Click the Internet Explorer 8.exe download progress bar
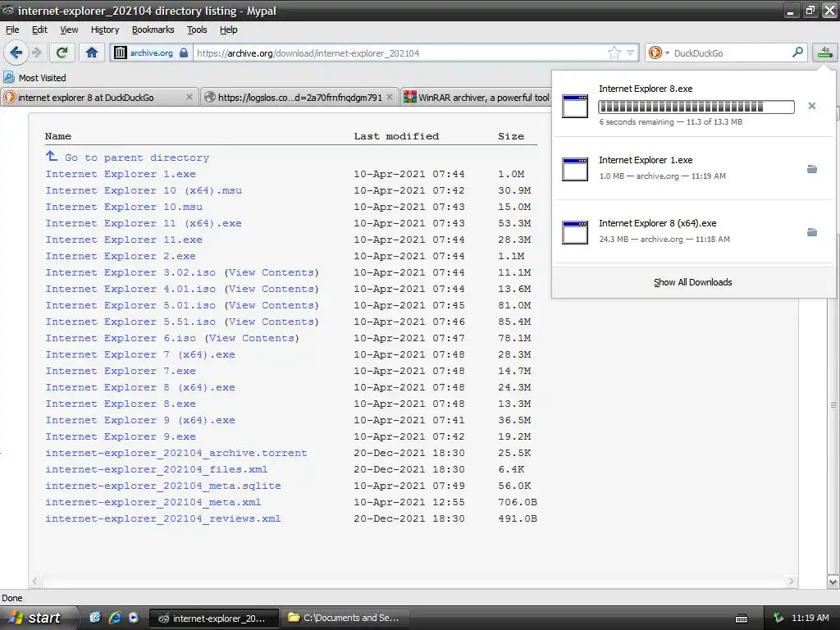Screen dimensions: 840x630 (x=696, y=107)
